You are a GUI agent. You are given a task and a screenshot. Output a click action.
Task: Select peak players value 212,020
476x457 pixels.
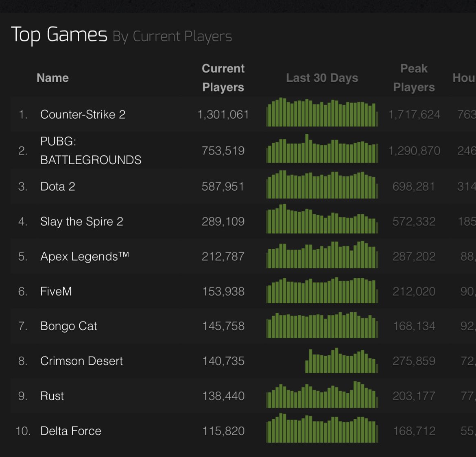414,291
